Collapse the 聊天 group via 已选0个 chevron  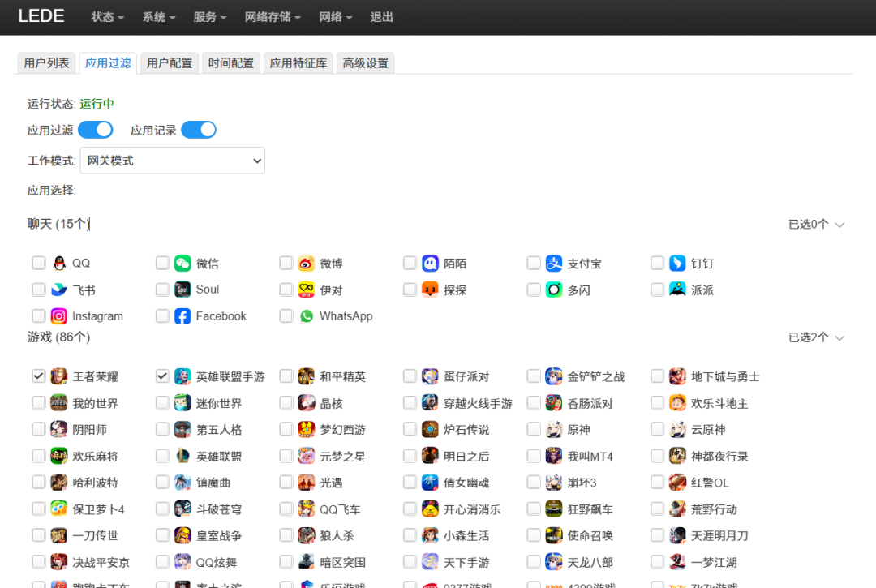[x=839, y=225]
